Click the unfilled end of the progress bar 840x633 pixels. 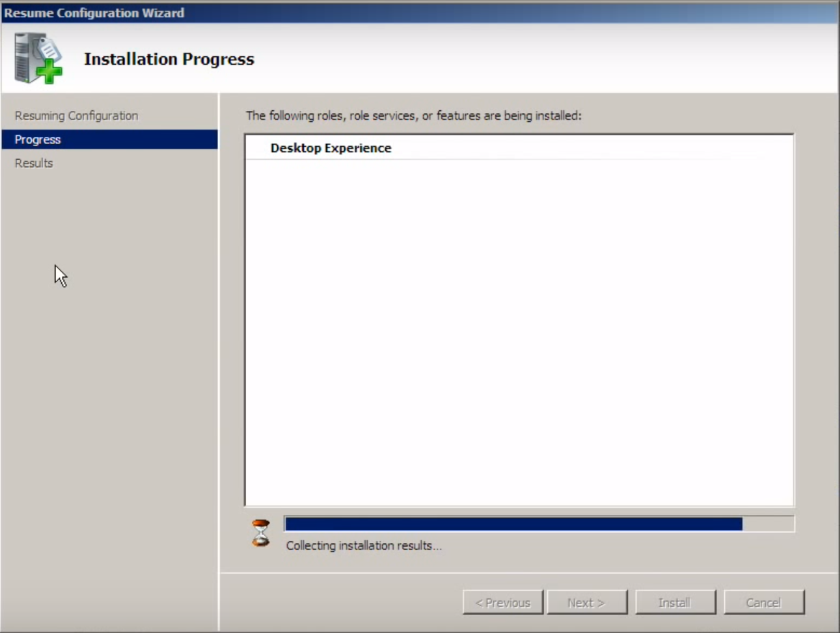768,524
